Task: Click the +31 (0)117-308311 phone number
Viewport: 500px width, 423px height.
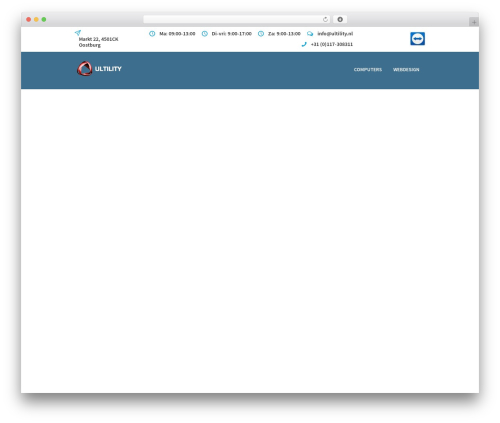Action: [332, 44]
